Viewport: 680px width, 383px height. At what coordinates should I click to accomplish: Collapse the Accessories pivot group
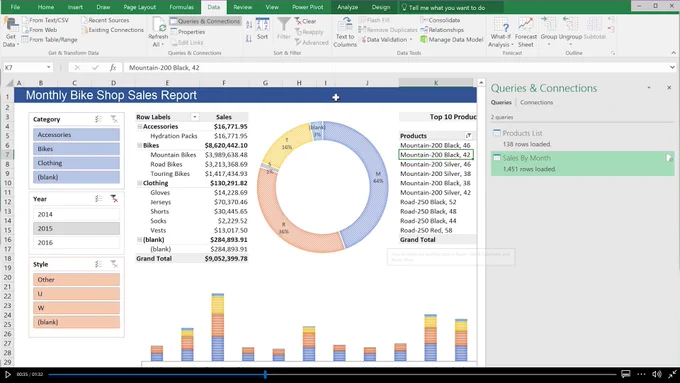tap(140, 127)
